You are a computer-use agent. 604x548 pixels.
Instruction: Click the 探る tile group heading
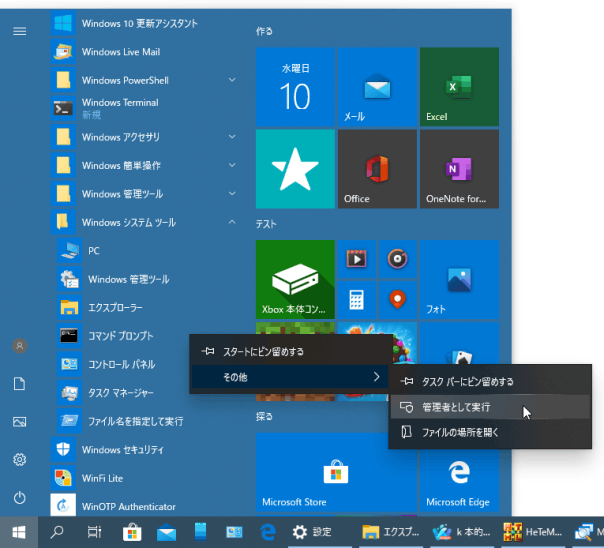click(264, 416)
